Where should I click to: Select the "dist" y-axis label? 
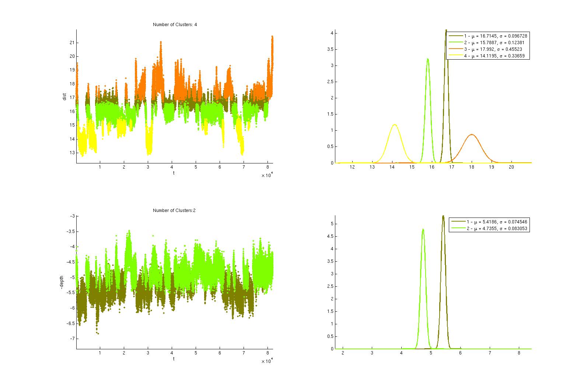64,97
